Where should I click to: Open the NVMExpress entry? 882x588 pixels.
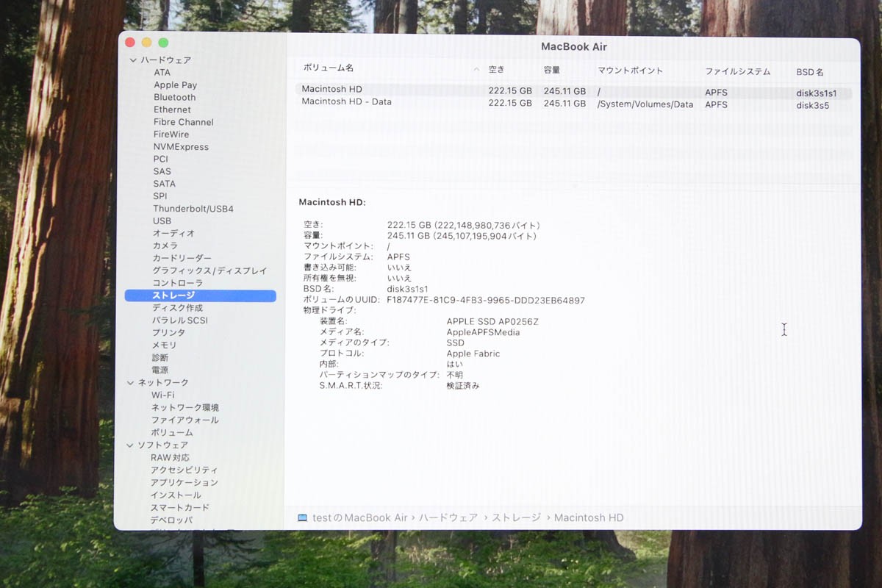[181, 147]
